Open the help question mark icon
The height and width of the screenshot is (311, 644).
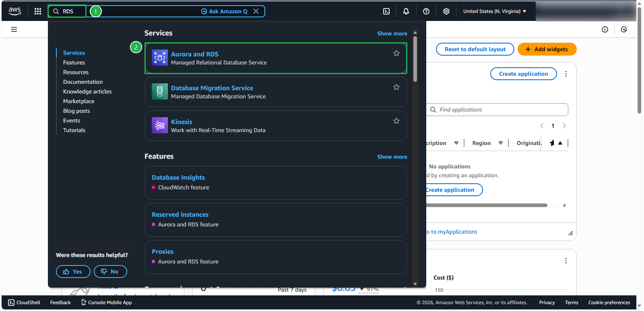[x=426, y=11]
